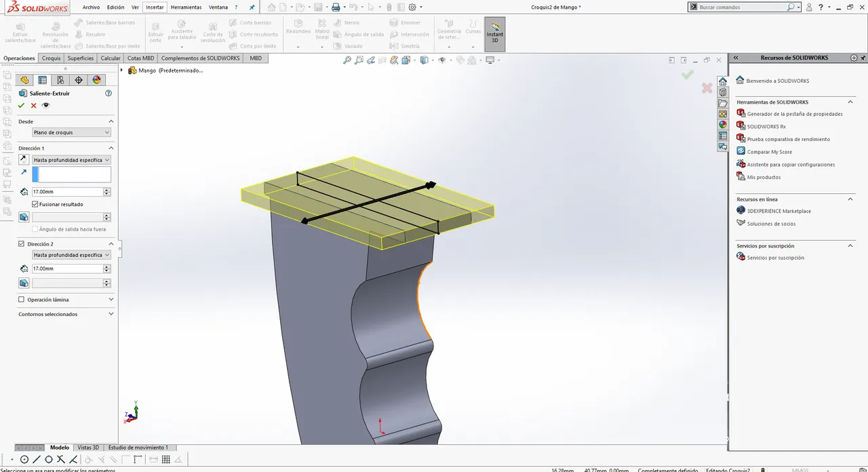868x472 pixels.
Task: Open the view settings monitor icon
Action: pyautogui.click(x=490, y=60)
